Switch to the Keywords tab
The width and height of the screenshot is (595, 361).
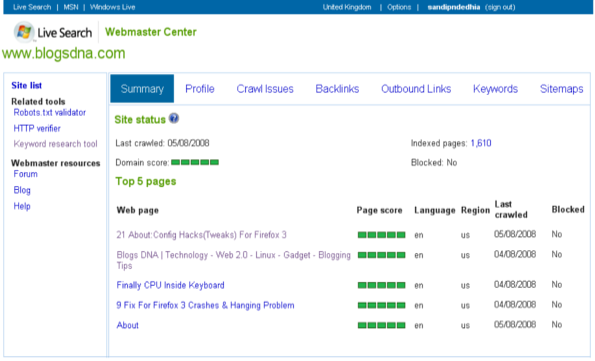click(x=495, y=89)
